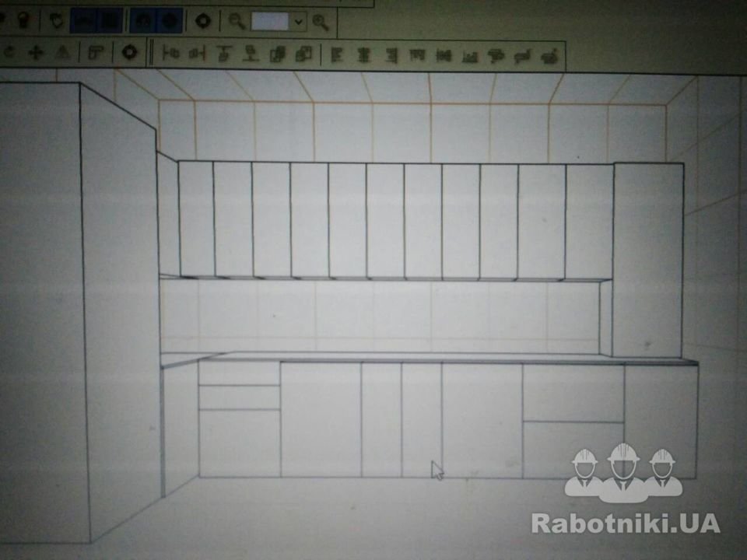Click the triangle icon next to move tool
The width and height of the screenshot is (747, 560).
[x=62, y=52]
